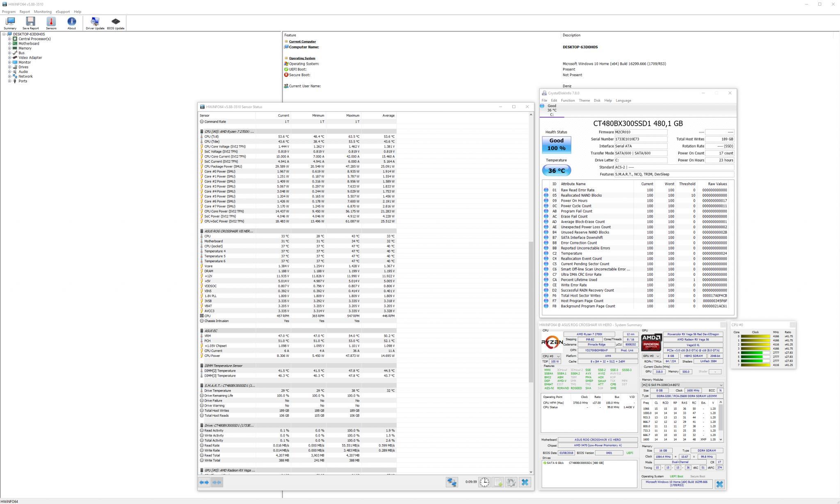Click the greyed collapse-arrows button in Sensor Status
This screenshot has height=504, width=840.
[x=217, y=482]
